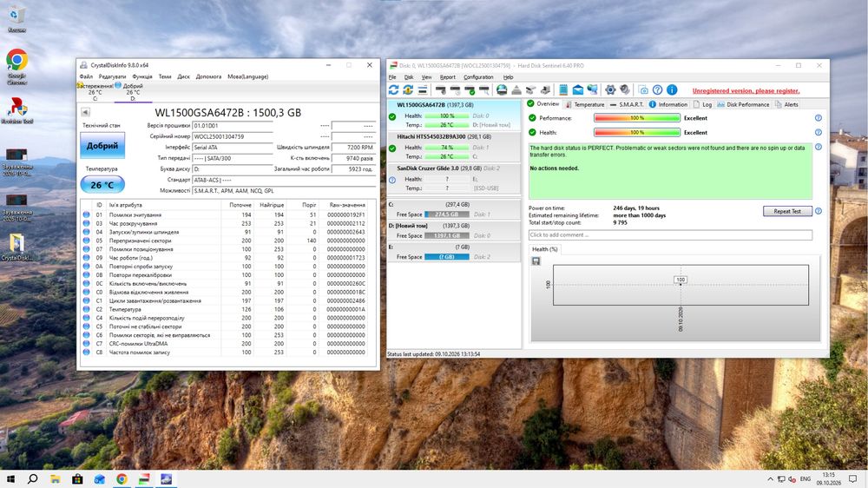Screen dimensions: 868x488
Task: Select the Hitachi HTS545032B9A300 disk in list
Action: [454, 146]
